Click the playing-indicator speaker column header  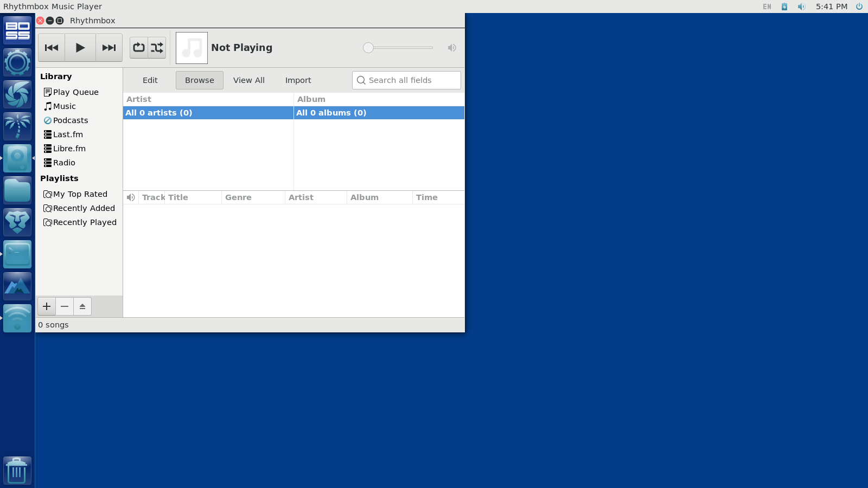pos(131,197)
